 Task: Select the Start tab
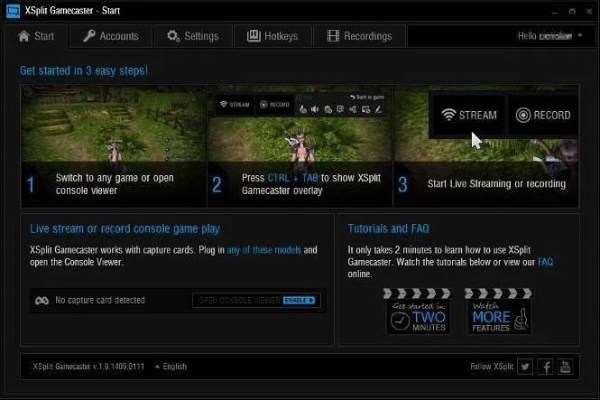click(x=37, y=36)
